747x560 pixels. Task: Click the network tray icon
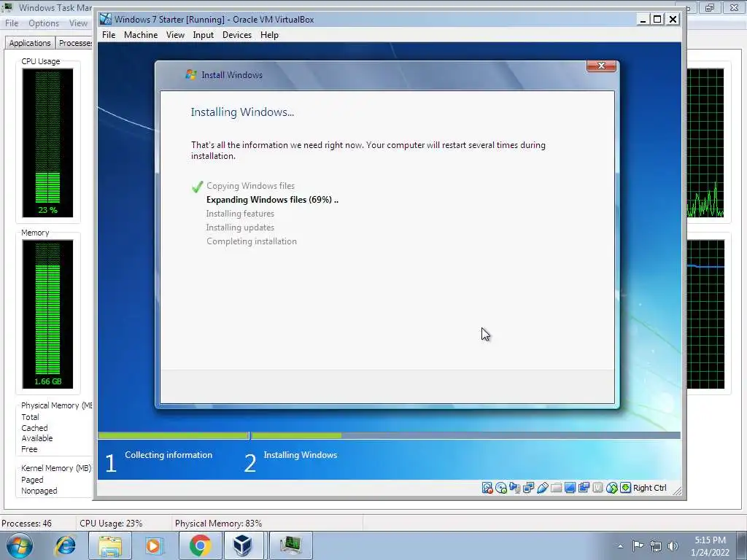coord(656,545)
